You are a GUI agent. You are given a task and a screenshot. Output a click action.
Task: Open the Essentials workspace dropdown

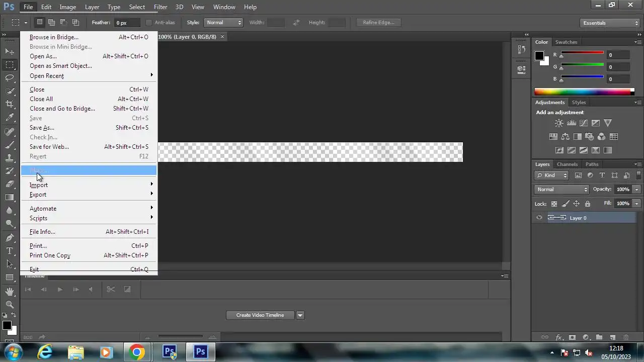pyautogui.click(x=609, y=23)
